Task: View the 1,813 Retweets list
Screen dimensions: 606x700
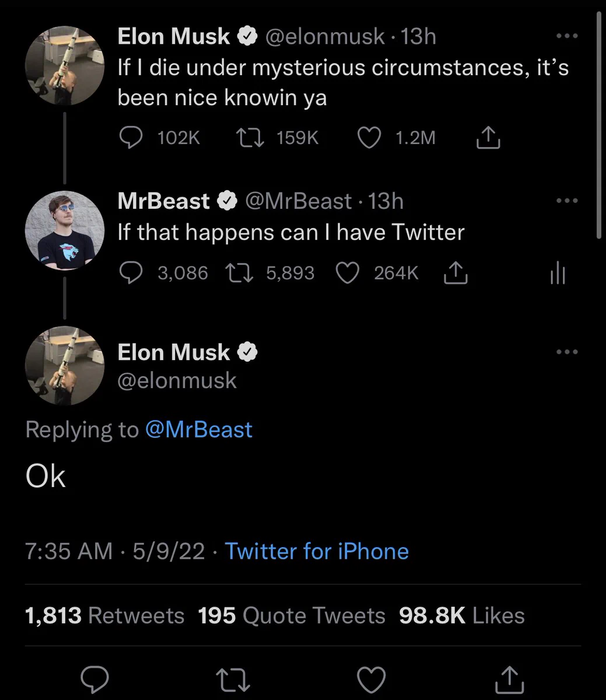Action: point(104,615)
